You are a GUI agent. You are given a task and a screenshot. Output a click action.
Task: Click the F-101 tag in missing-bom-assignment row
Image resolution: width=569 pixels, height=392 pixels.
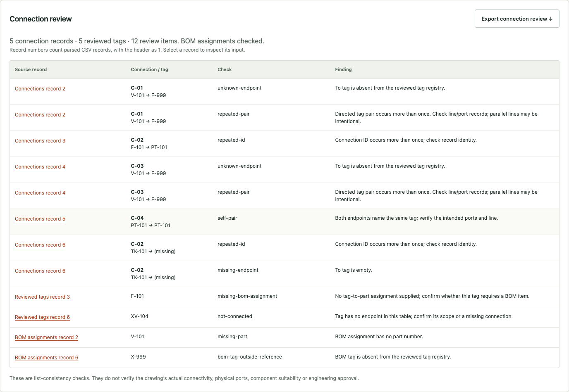(137, 296)
